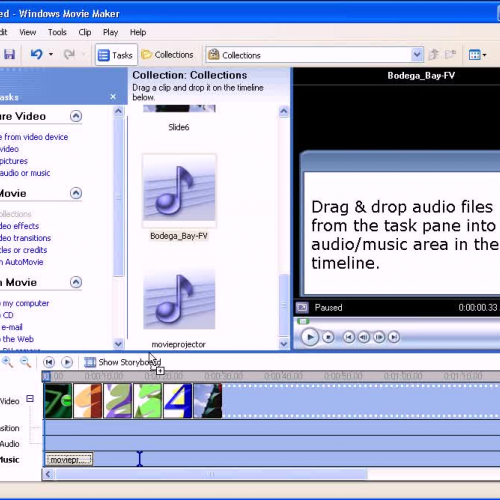
Task: Select the Slide6 clip label
Action: [179, 127]
